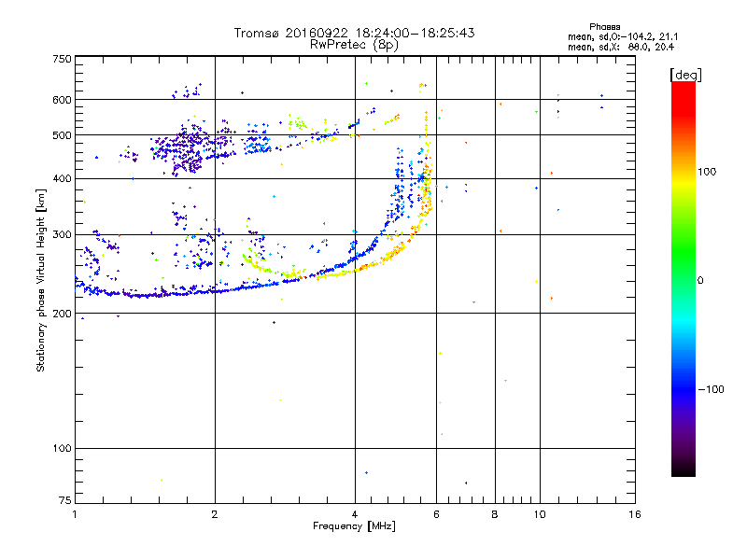Click the colorbar tick label '100'
Viewport: 747px width, 560px height.
coord(707,172)
